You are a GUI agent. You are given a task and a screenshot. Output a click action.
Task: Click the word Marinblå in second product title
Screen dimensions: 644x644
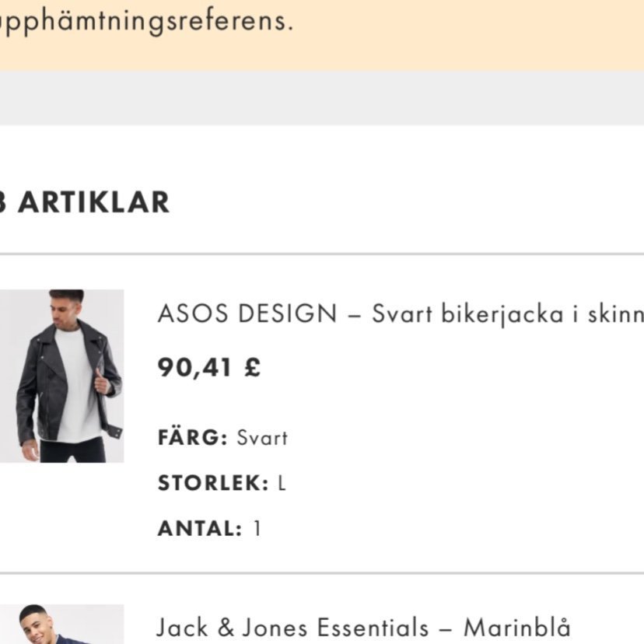coord(517,627)
